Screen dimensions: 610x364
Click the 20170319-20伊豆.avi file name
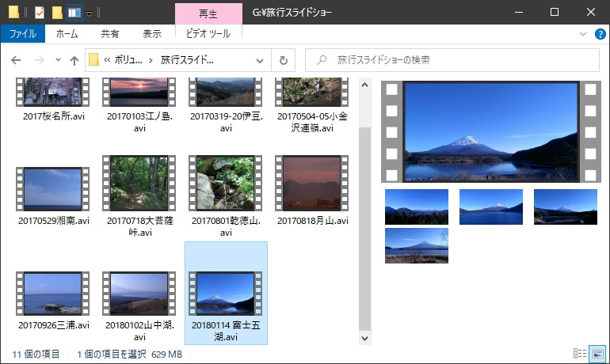click(x=226, y=122)
